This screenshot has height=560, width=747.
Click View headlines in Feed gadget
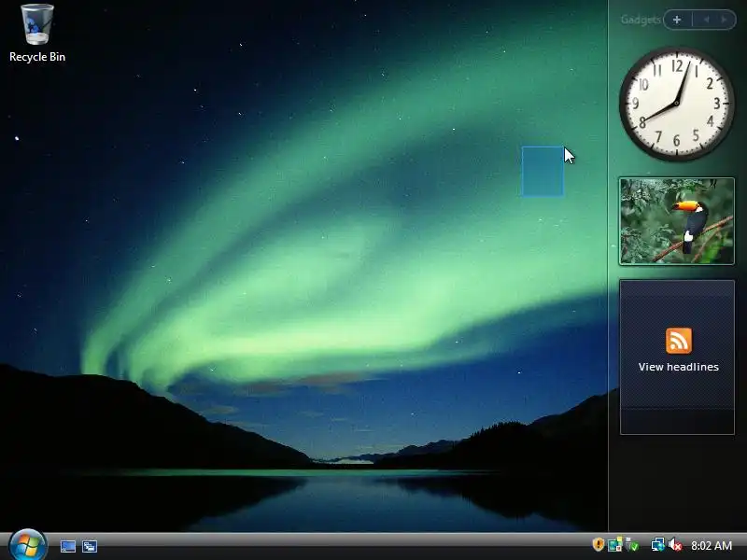tap(679, 367)
